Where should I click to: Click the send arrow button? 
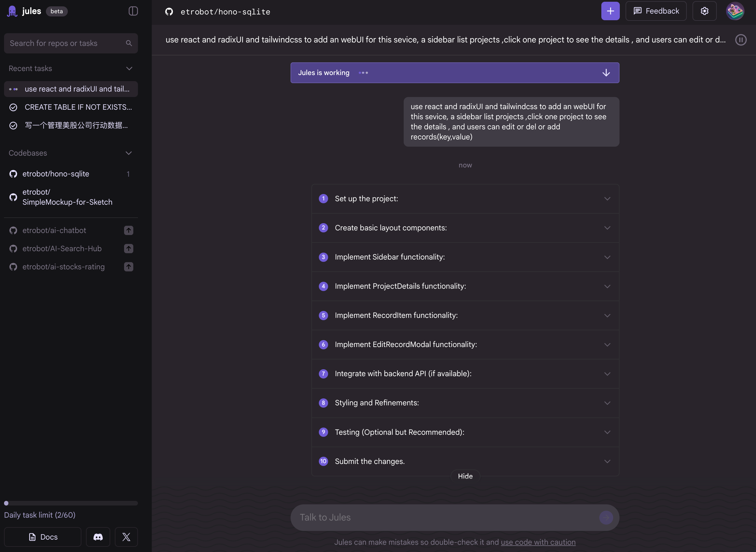(x=606, y=518)
